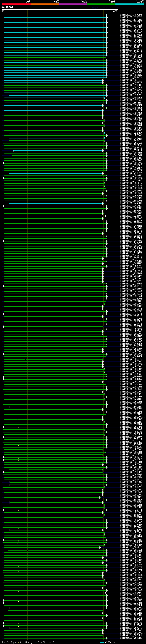Select the orange ~40% legend color bar
The image size is (146, 644).
tap(45, 4)
